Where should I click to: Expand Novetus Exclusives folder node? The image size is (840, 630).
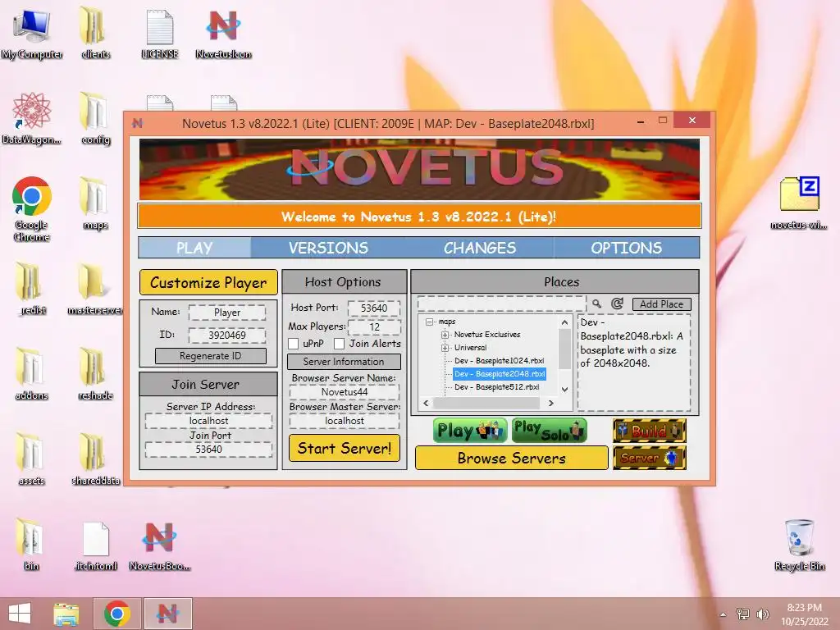tap(445, 335)
